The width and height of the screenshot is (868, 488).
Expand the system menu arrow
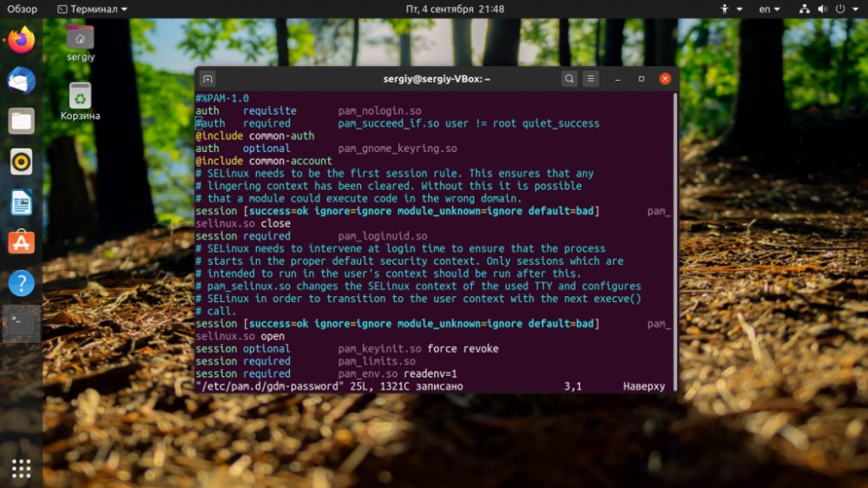coord(855,9)
